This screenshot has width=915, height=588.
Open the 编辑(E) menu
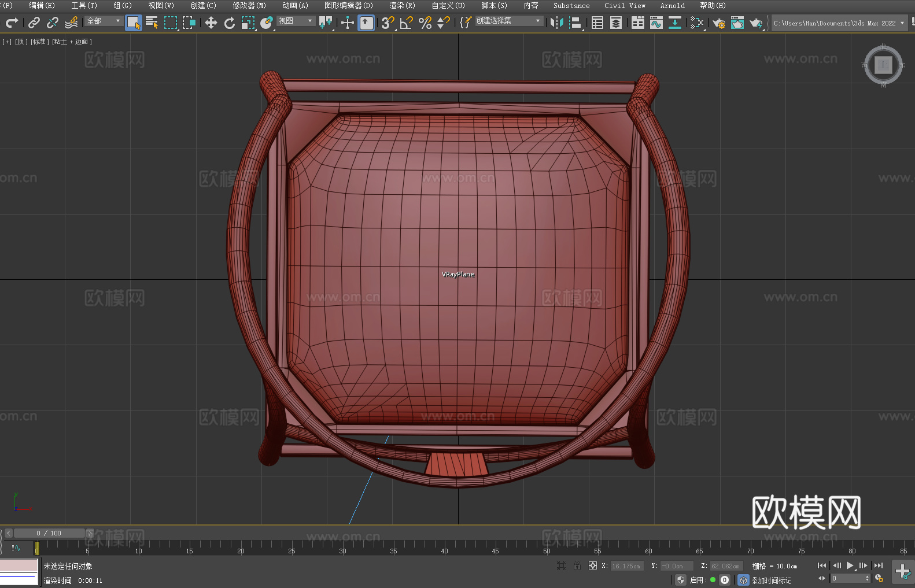[42, 5]
